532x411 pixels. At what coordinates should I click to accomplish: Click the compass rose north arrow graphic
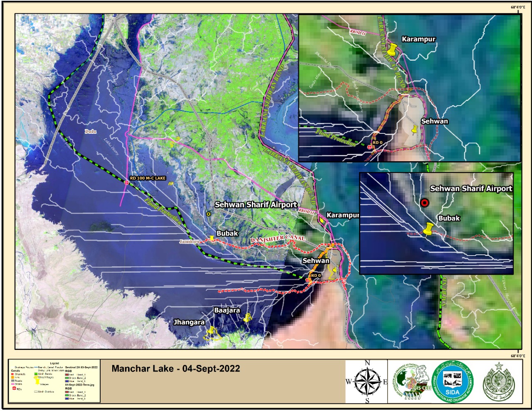pos(367,382)
